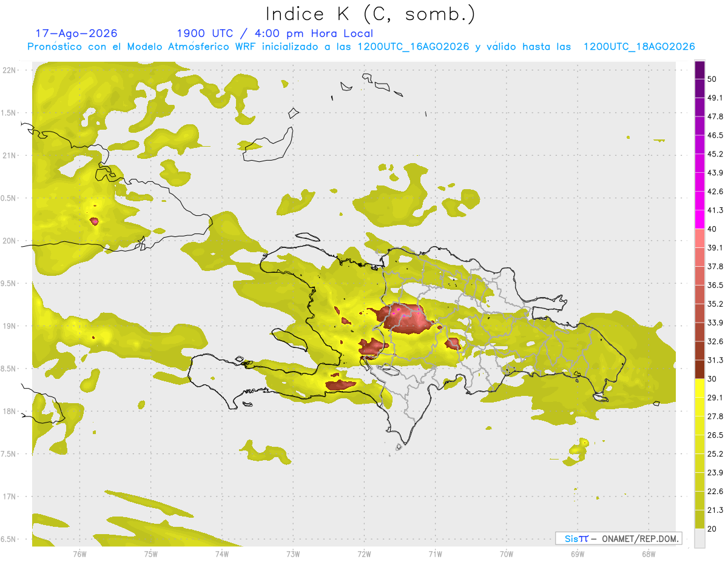The height and width of the screenshot is (562, 728).
Task: Click the colorbar value "31.3"
Action: pyautogui.click(x=716, y=360)
